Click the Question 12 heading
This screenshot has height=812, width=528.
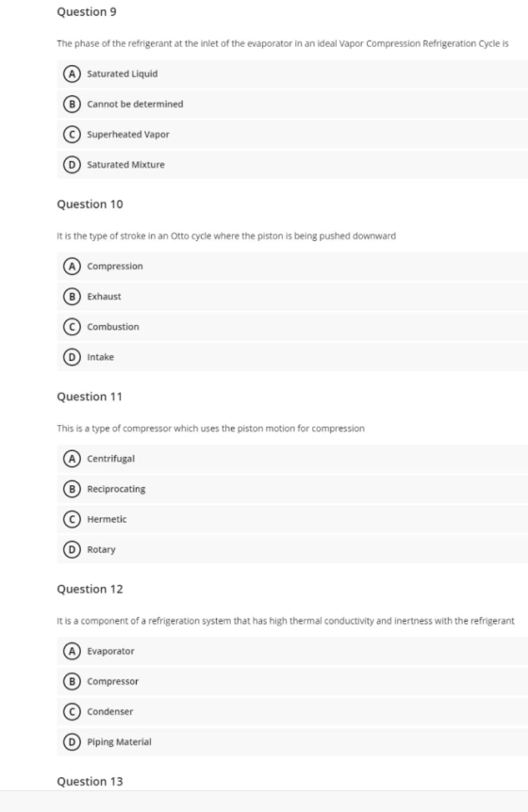tap(90, 590)
